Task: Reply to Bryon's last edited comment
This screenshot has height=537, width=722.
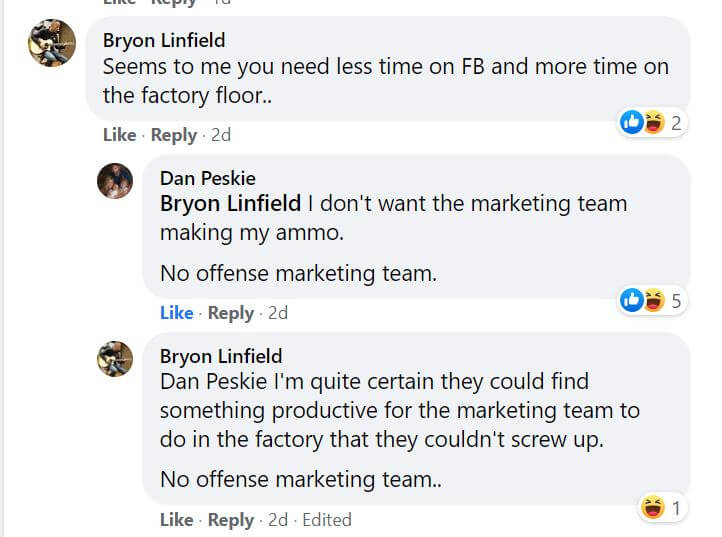Action: click(x=231, y=520)
